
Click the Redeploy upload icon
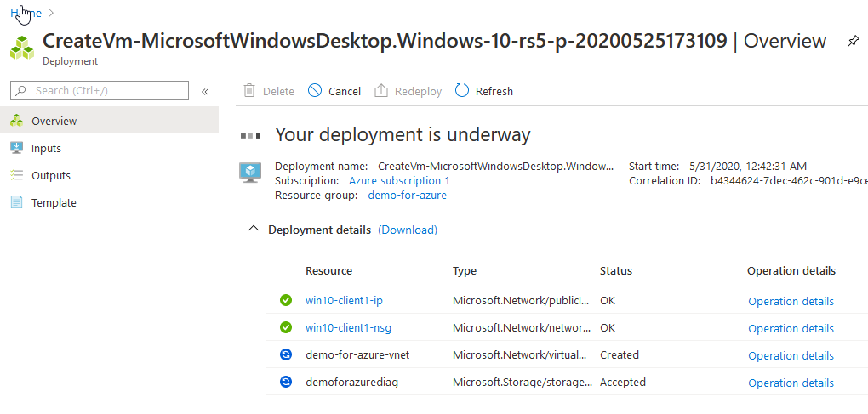[381, 90]
